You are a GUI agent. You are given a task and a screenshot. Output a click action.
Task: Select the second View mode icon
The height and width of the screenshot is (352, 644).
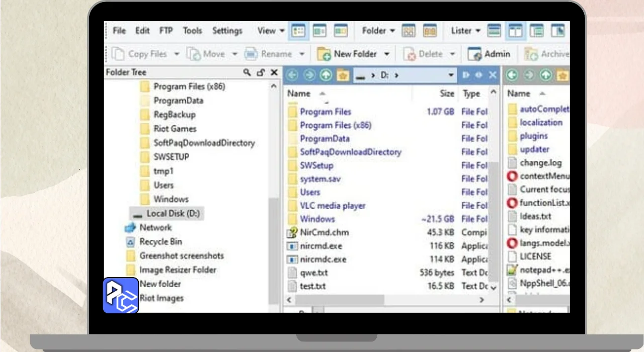pyautogui.click(x=319, y=31)
